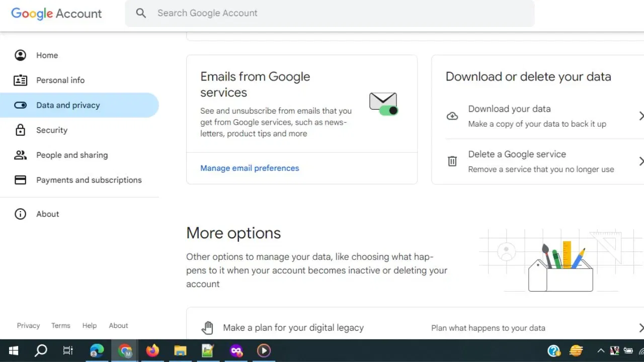This screenshot has width=644, height=362.
Task: Expand digital legacy row chevron
Action: [640, 328]
